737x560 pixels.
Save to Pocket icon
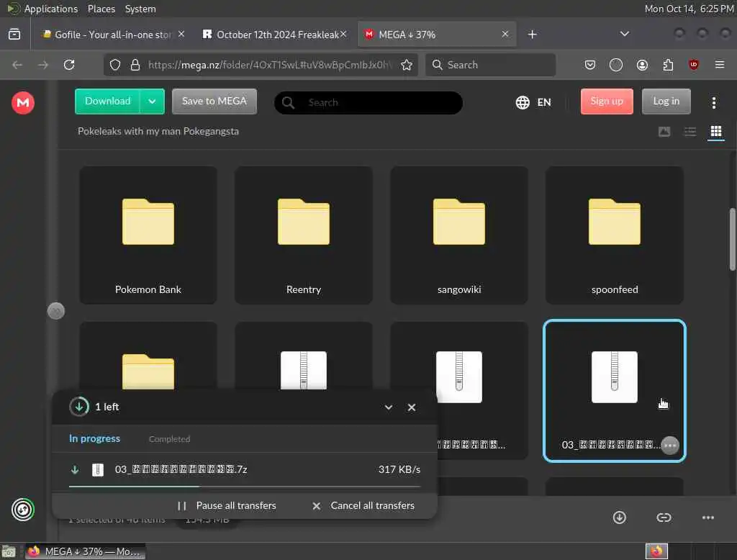click(x=590, y=64)
